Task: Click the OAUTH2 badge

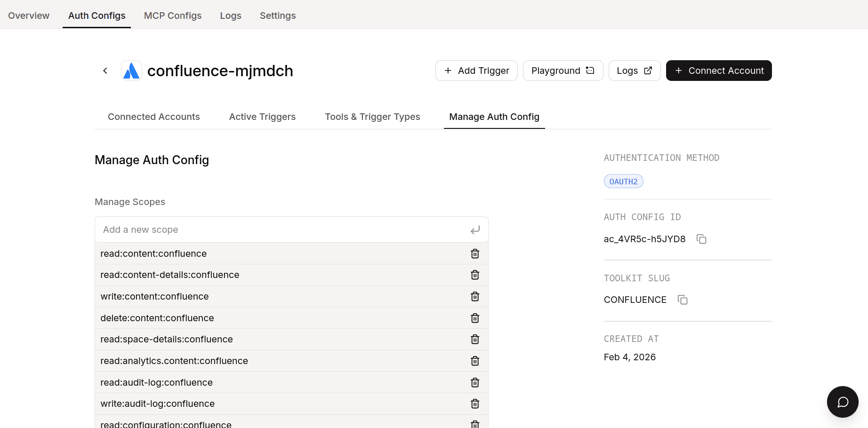Action: pyautogui.click(x=623, y=182)
